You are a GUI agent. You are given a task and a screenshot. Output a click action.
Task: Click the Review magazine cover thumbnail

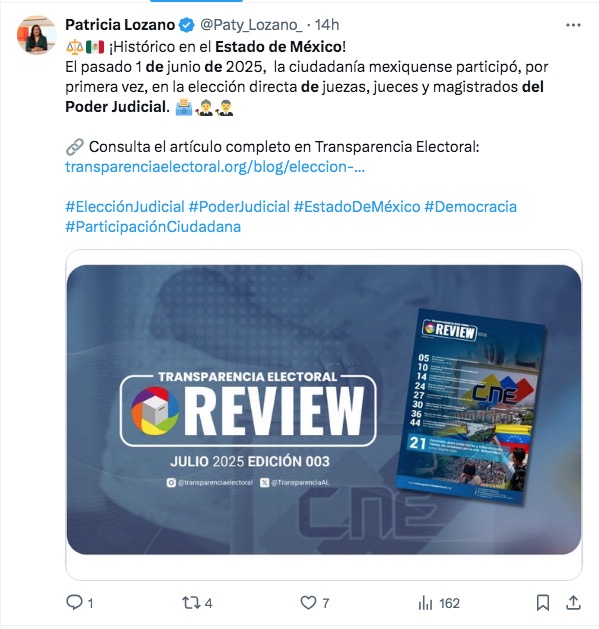(x=471, y=406)
